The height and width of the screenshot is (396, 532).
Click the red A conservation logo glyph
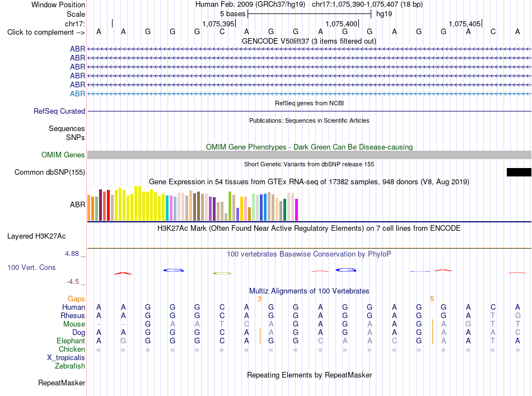pos(123,273)
